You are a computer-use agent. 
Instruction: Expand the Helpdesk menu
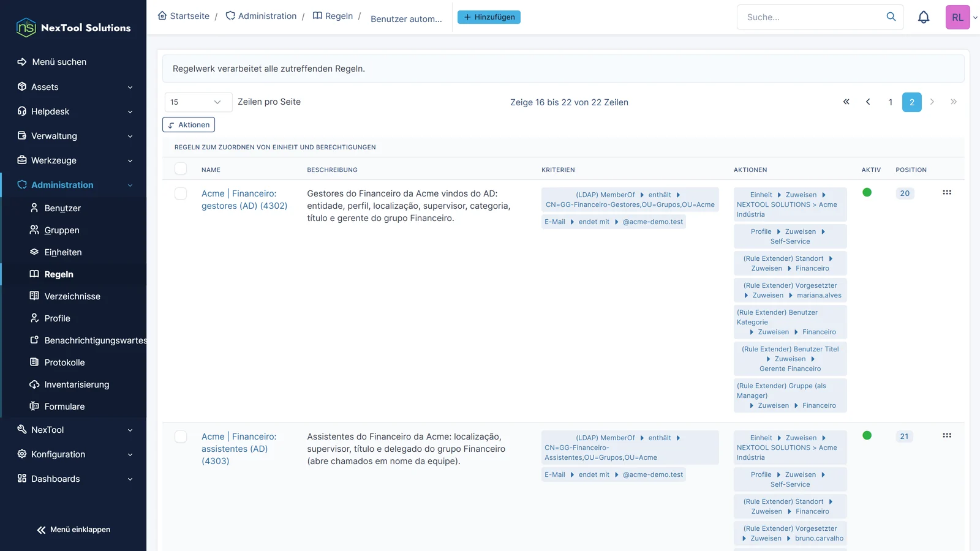point(73,111)
